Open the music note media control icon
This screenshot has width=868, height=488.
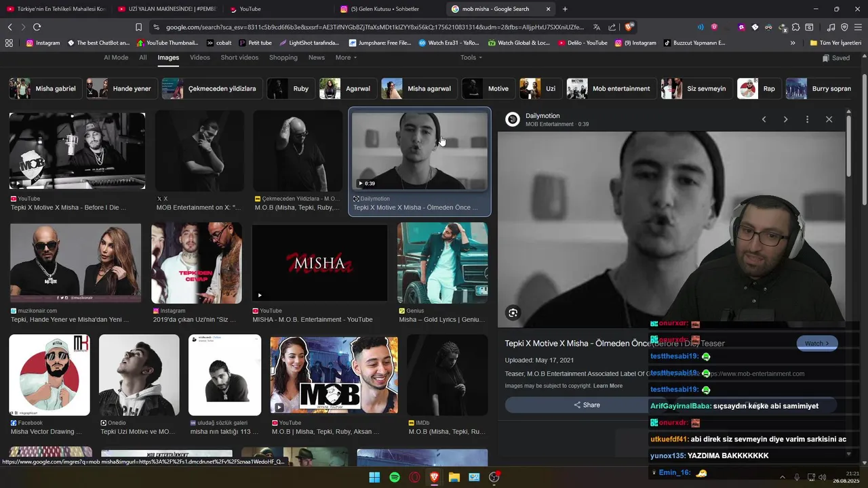click(x=831, y=27)
